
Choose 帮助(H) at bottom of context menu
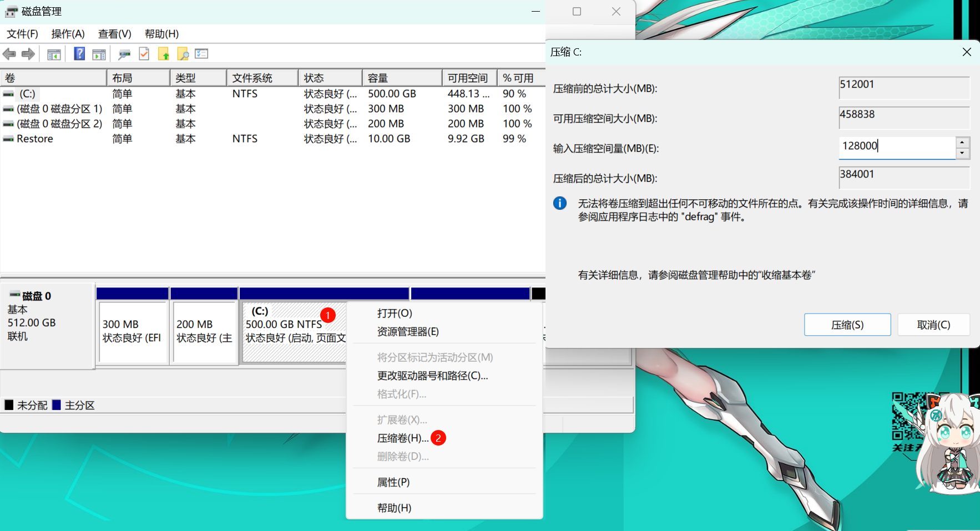394,508
